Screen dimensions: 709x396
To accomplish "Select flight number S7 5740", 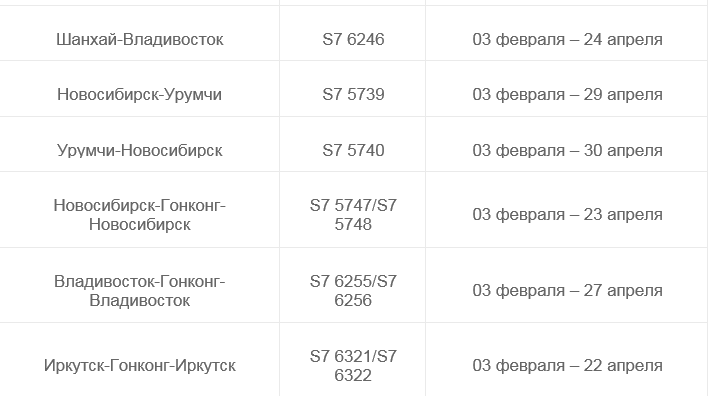I will tap(353, 150).
